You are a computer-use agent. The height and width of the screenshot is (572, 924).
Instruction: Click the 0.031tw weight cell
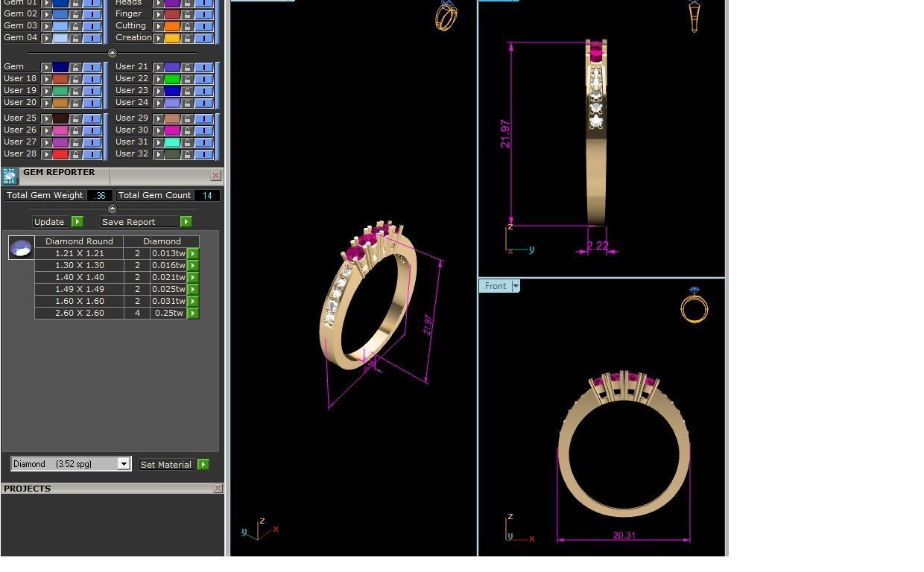(168, 301)
